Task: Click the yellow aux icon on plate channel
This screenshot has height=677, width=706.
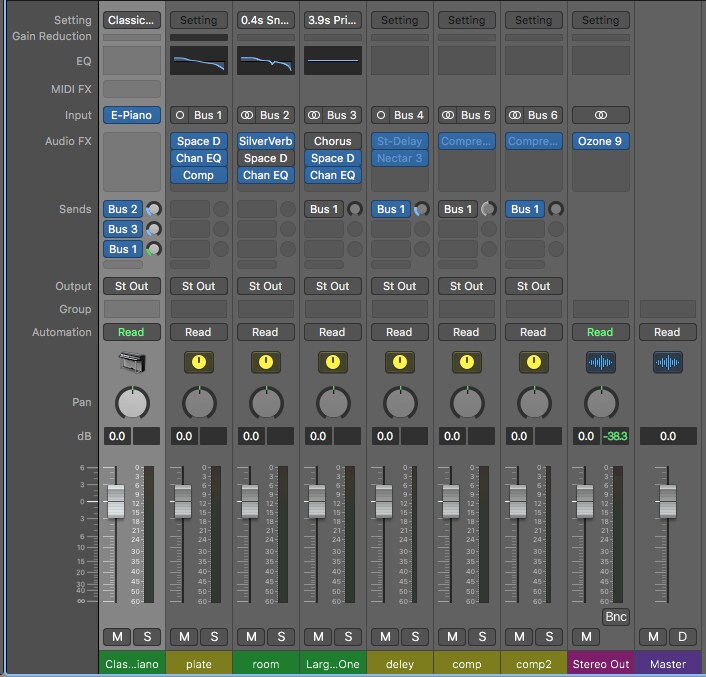Action: pyautogui.click(x=199, y=362)
